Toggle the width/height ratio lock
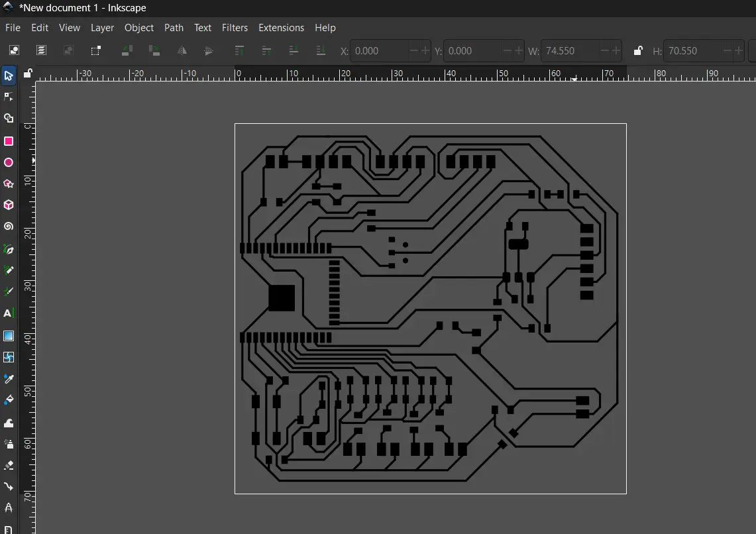 637,50
